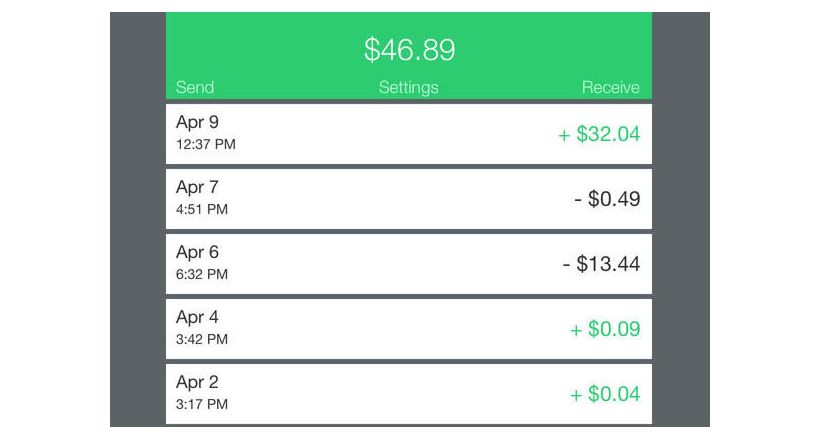Screen dimensions: 820x440
Task: Click the - $0.49 amount
Action: click(x=607, y=199)
